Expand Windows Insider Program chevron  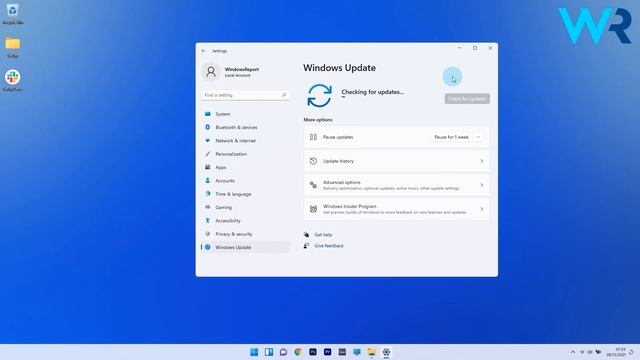click(482, 209)
